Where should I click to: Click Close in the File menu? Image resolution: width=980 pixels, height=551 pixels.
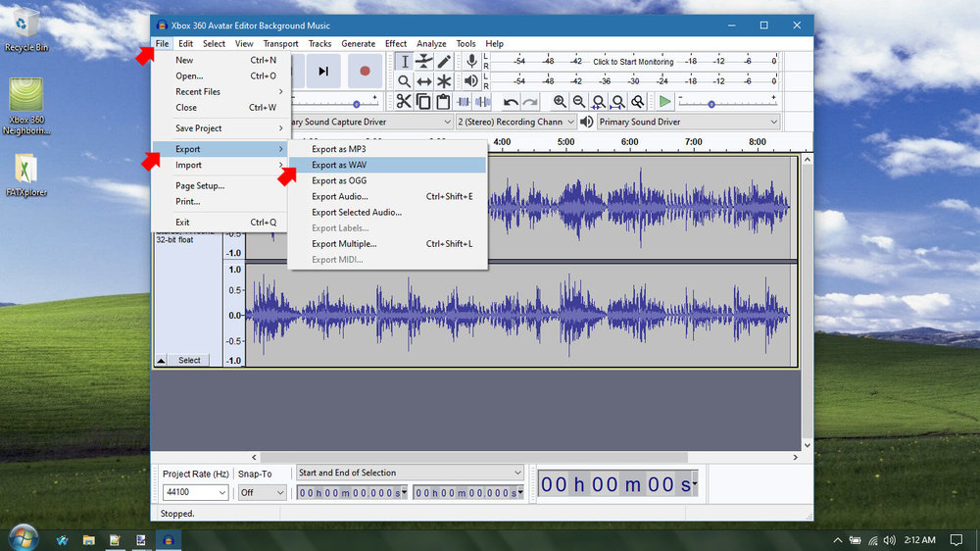pos(220,108)
